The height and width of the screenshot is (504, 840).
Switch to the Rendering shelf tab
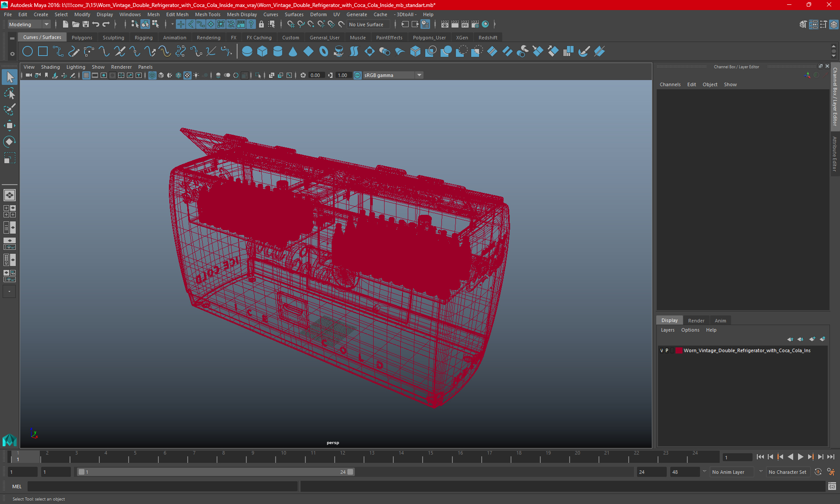[x=208, y=38]
